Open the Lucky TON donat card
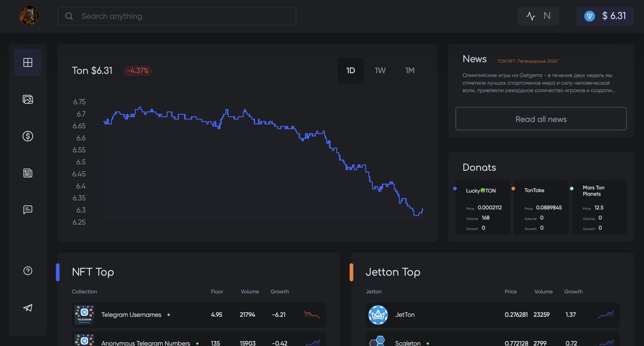 (x=482, y=207)
